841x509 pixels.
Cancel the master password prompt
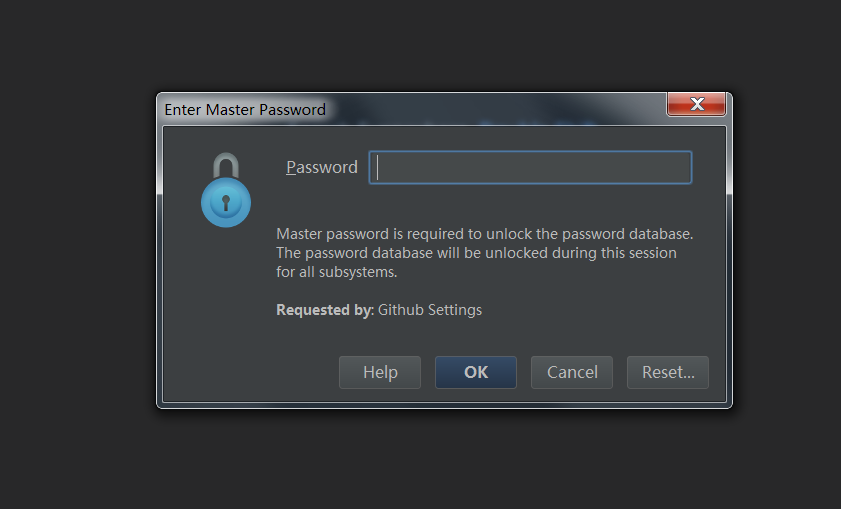pyautogui.click(x=572, y=372)
